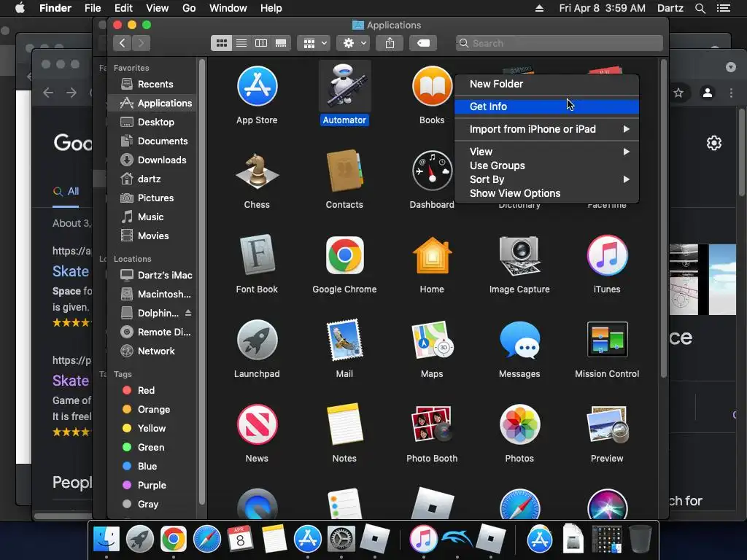Open settings gear in background Chrome window
Viewport: 747px width, 560px height.
tap(713, 143)
